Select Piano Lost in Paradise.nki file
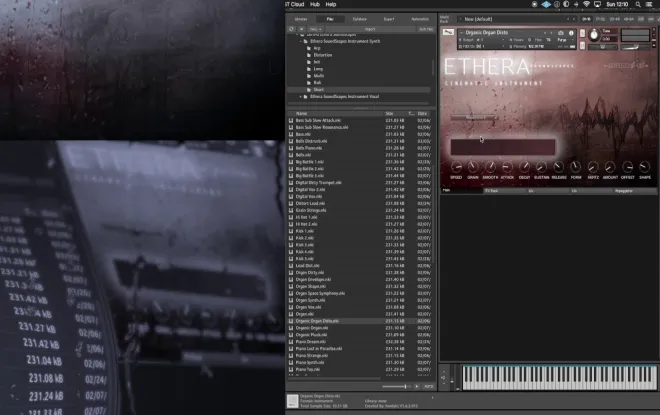660x415 pixels. click(319, 348)
